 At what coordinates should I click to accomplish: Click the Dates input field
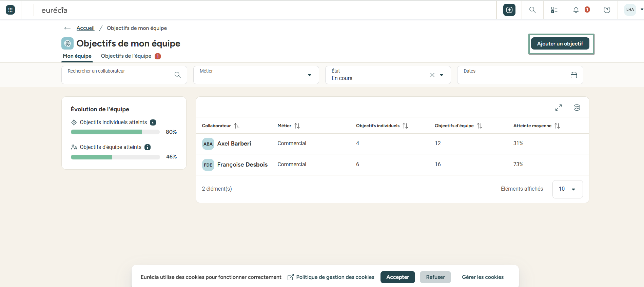point(520,75)
